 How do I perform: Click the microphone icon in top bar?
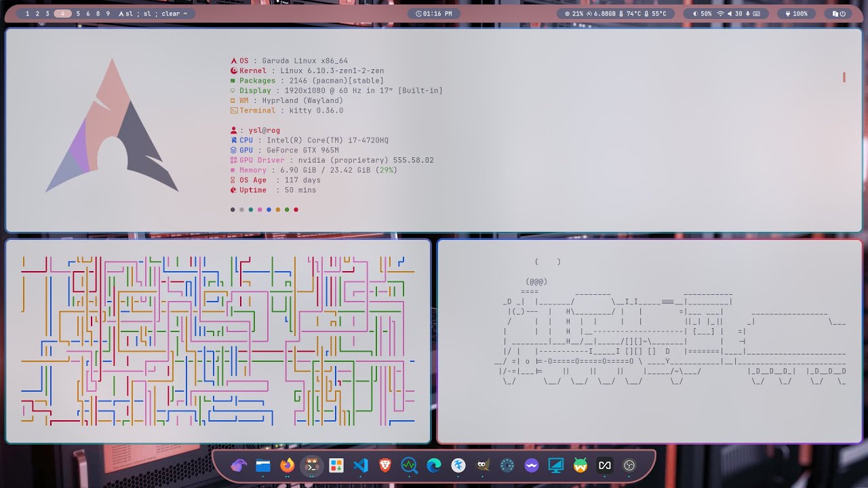click(x=748, y=14)
